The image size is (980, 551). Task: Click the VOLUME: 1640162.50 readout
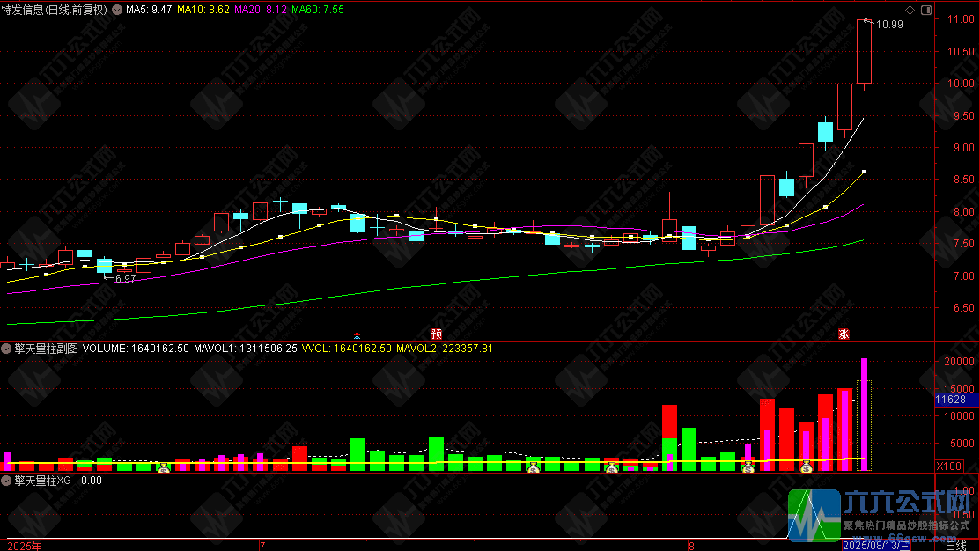pyautogui.click(x=136, y=349)
